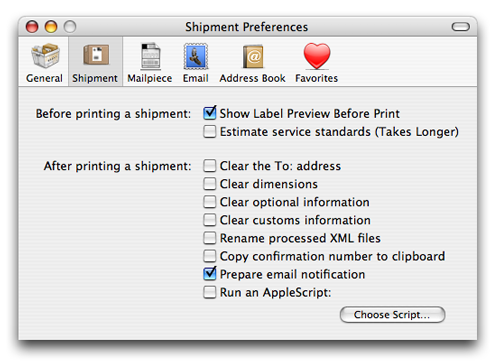Turn on Clear customs information
This screenshot has height=362, width=500.
(x=210, y=220)
